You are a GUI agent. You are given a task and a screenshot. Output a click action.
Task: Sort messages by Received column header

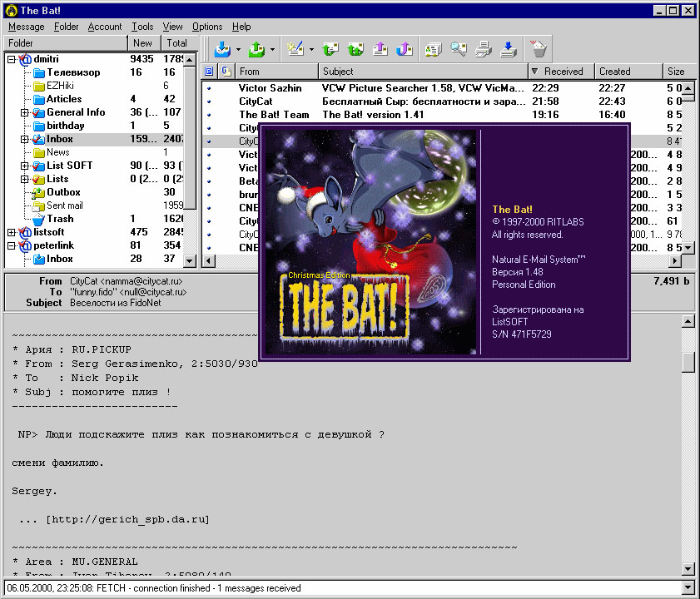coord(562,72)
